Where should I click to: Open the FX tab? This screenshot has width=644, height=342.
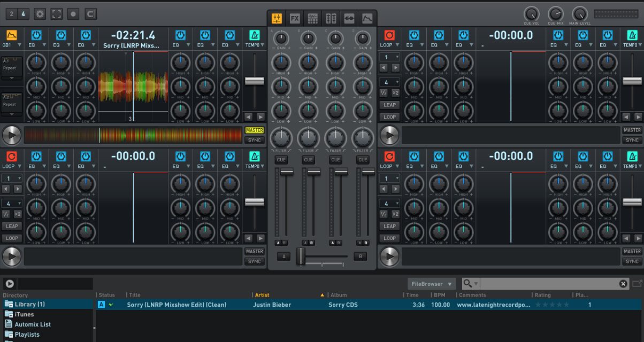[295, 19]
